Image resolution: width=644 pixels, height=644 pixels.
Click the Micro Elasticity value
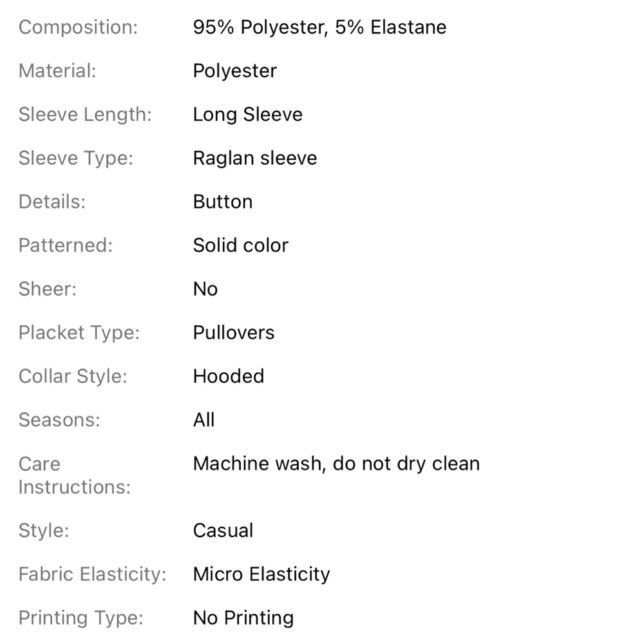coord(261,574)
